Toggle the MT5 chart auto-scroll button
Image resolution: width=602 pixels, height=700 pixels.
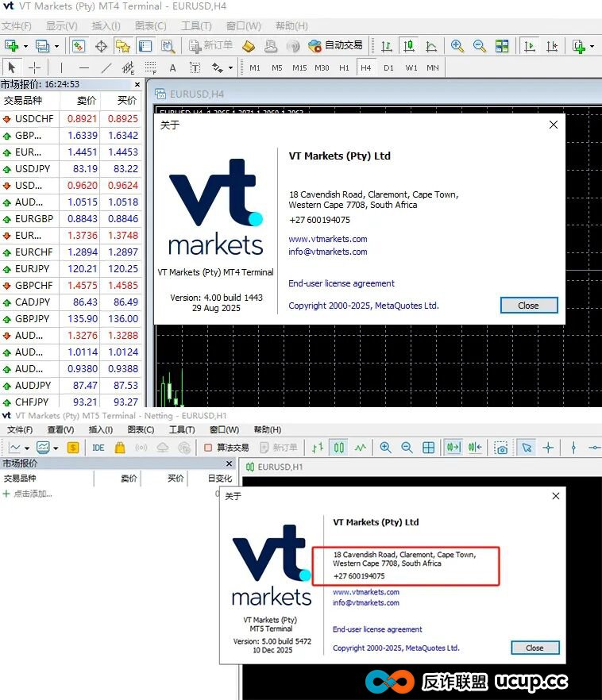point(453,448)
